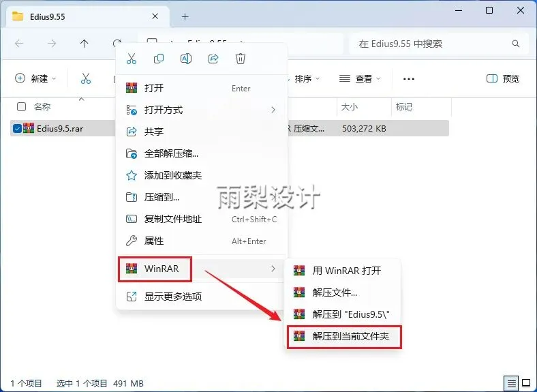
Task: Click the delete trash icon in context menu
Action: pyautogui.click(x=241, y=59)
